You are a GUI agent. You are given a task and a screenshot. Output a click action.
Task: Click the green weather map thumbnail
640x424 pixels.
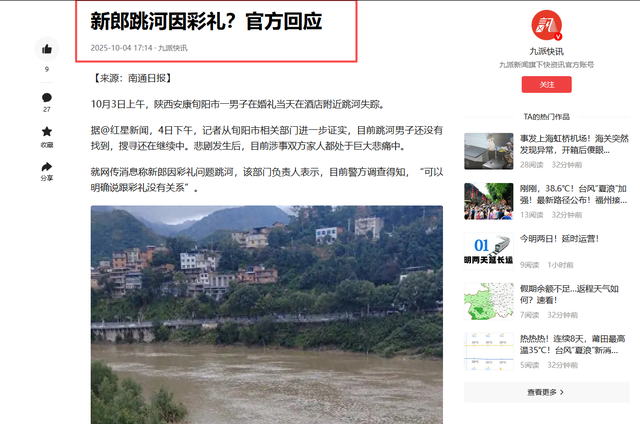tap(489, 301)
